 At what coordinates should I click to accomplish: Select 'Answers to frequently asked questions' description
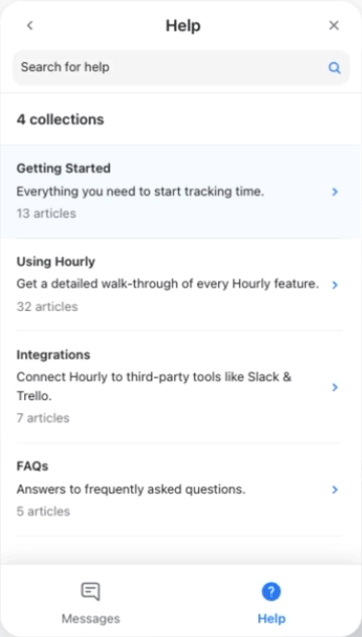(131, 490)
